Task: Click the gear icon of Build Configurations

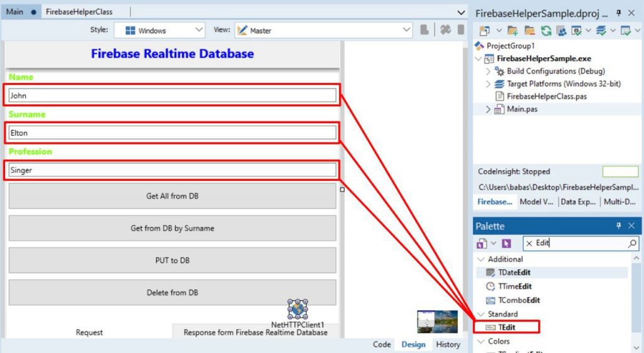Action: point(499,71)
